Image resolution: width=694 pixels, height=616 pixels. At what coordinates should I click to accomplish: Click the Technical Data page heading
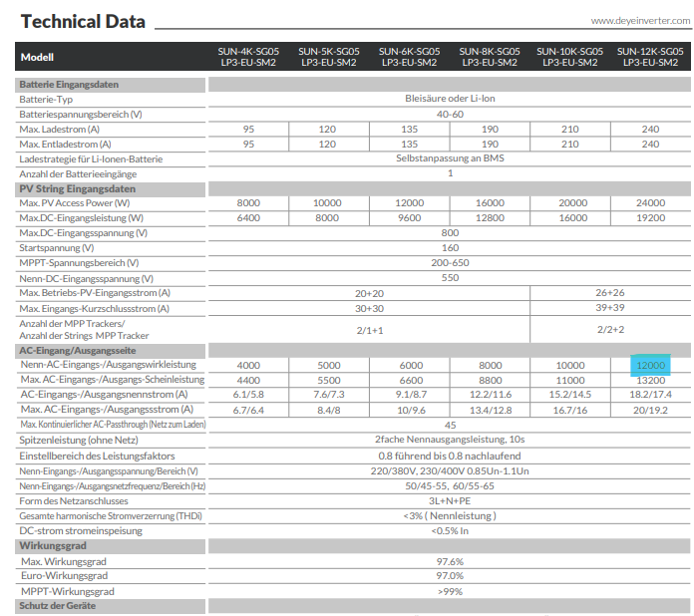pos(83,21)
